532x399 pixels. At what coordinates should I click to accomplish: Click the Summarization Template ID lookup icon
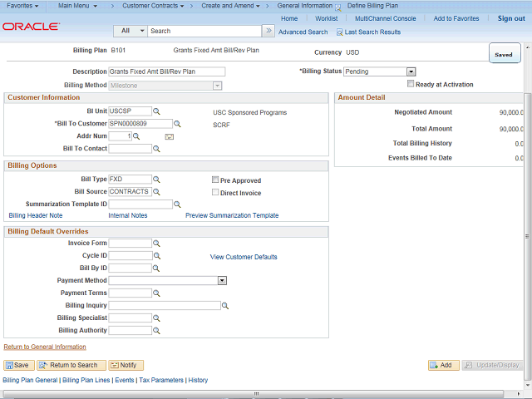(x=176, y=204)
